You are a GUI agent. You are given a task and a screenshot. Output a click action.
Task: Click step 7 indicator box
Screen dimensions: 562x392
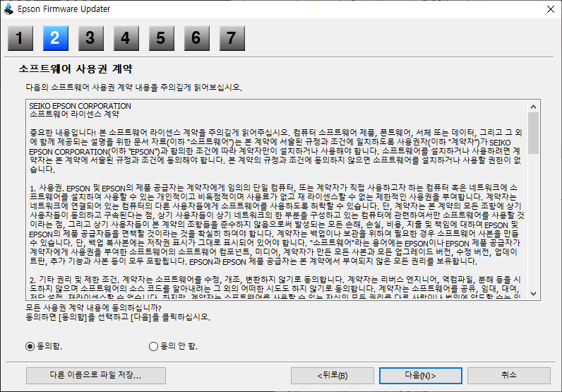[x=232, y=38]
